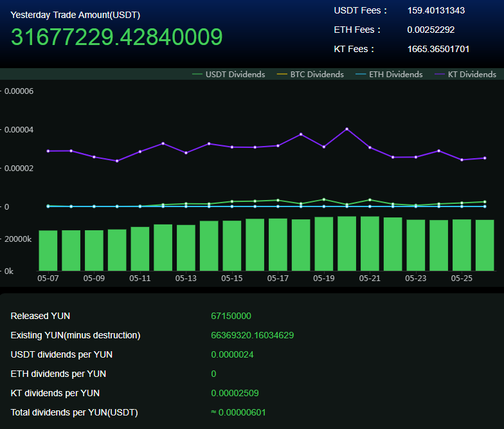This screenshot has width=504, height=429.
Task: Click the 05-17 x-axis date label
Action: coord(278,278)
